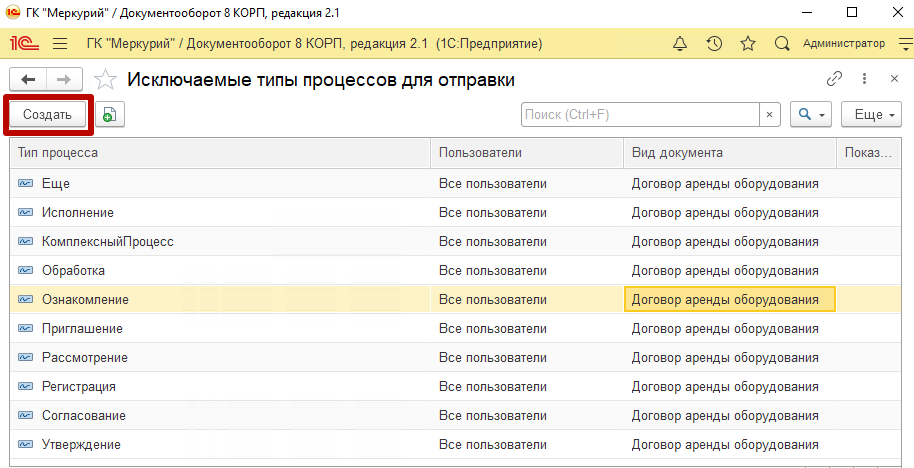This screenshot has width=914, height=468.
Task: Click the Создать button
Action: coord(47,114)
